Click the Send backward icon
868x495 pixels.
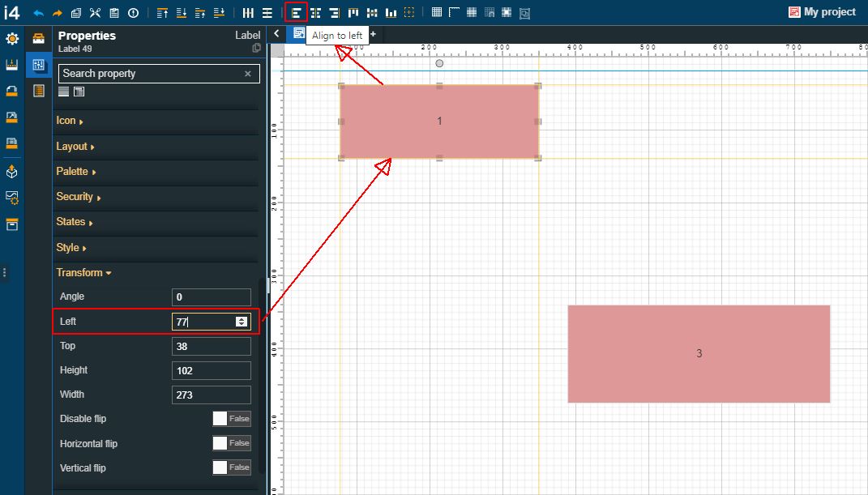pyautogui.click(x=219, y=13)
